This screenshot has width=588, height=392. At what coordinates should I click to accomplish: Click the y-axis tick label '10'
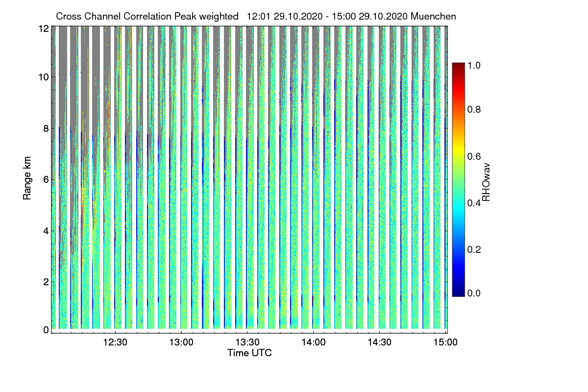(44, 77)
